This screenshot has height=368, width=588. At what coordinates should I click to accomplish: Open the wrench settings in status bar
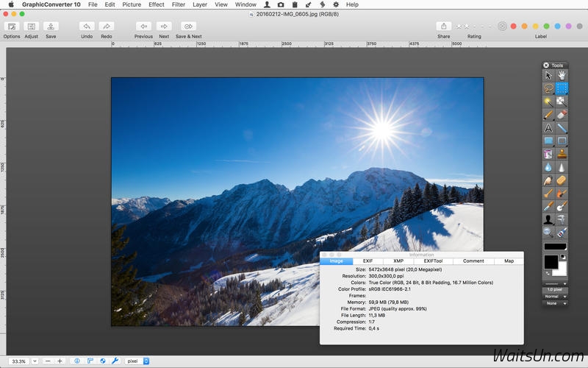pos(115,361)
